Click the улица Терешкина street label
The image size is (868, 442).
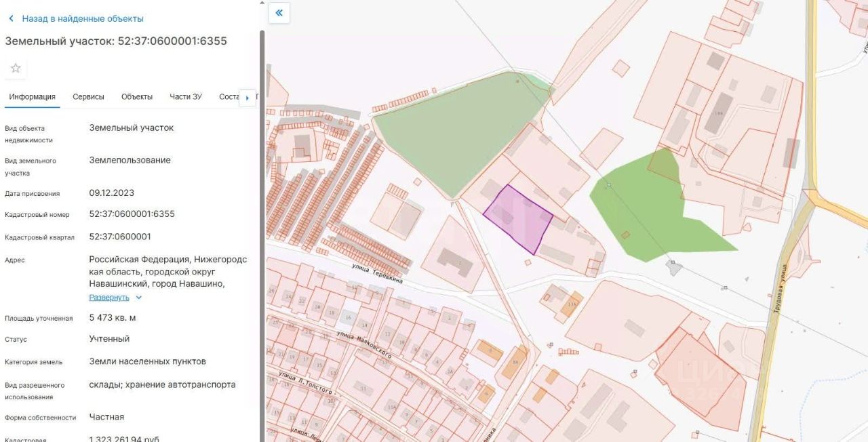pyautogui.click(x=378, y=274)
